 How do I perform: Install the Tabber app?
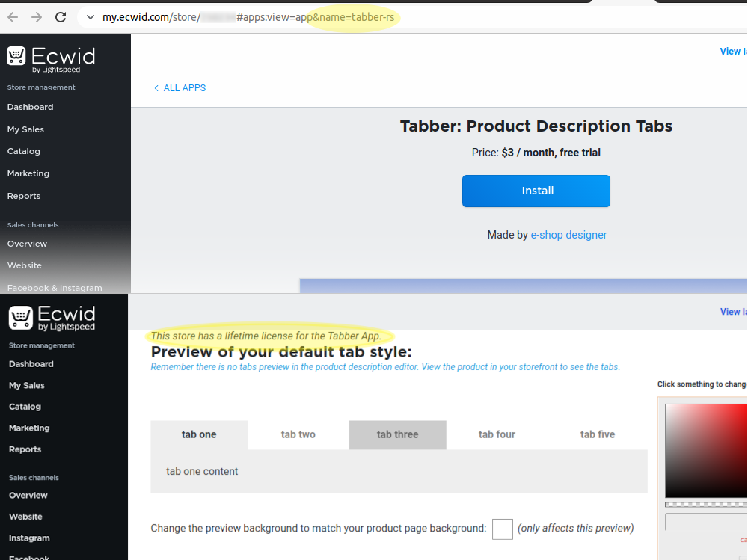click(536, 191)
